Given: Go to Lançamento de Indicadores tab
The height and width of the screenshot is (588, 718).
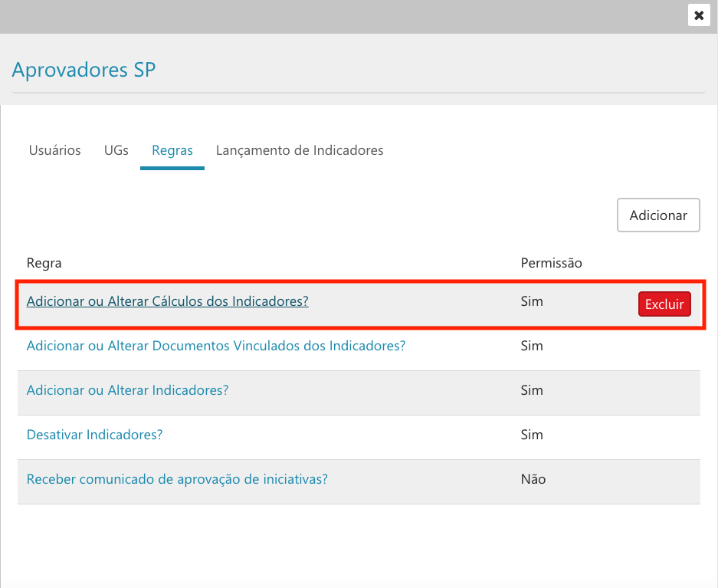Looking at the screenshot, I should click(300, 150).
